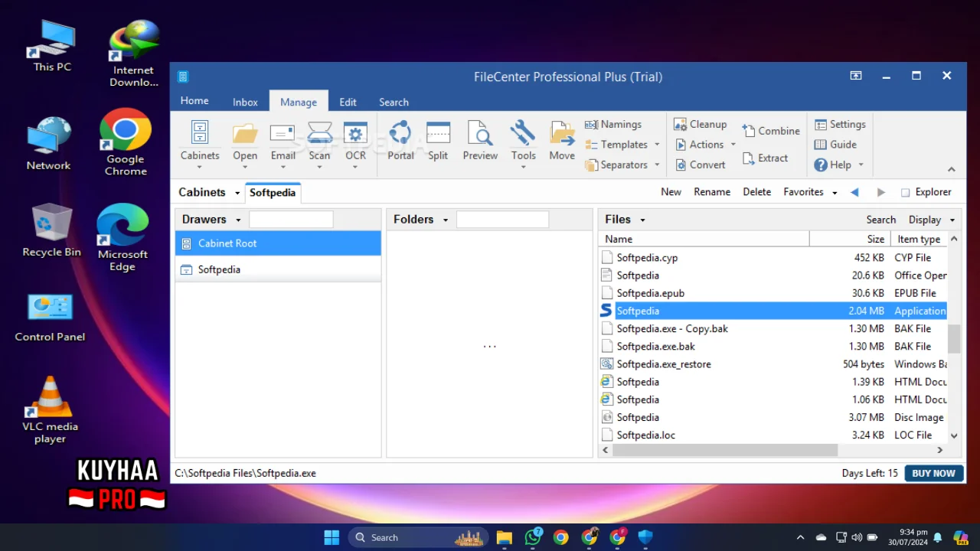Click the Drawers filter input field
Image resolution: width=980 pixels, height=551 pixels.
click(291, 220)
